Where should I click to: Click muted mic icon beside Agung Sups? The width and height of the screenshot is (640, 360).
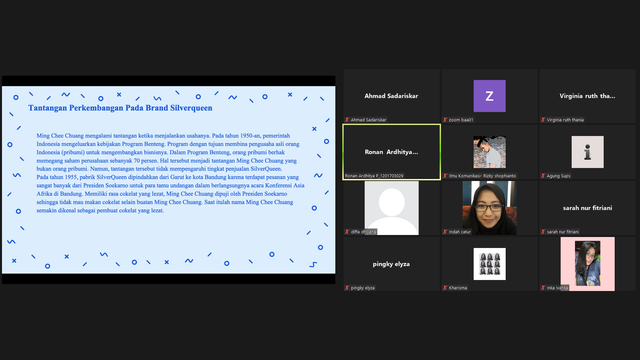tap(543, 176)
